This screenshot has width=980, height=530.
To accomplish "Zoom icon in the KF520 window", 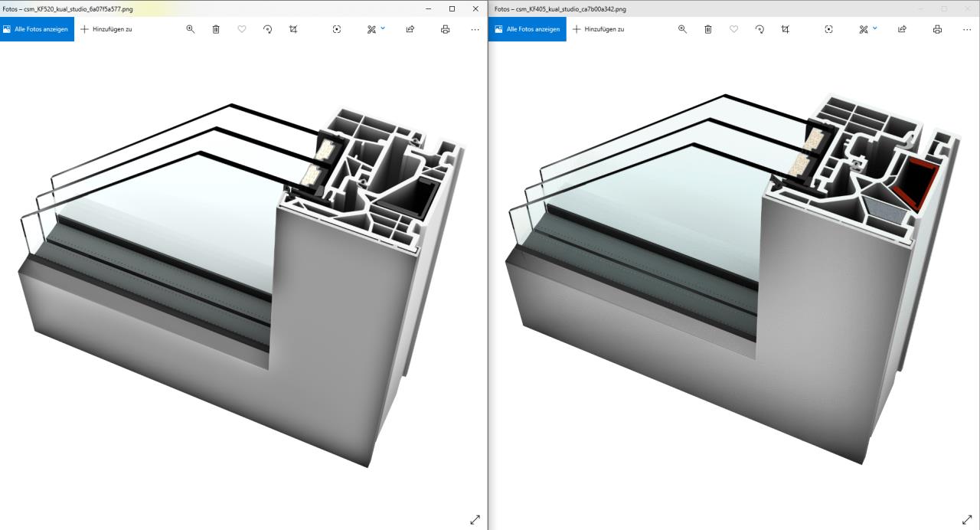I will pos(191,29).
